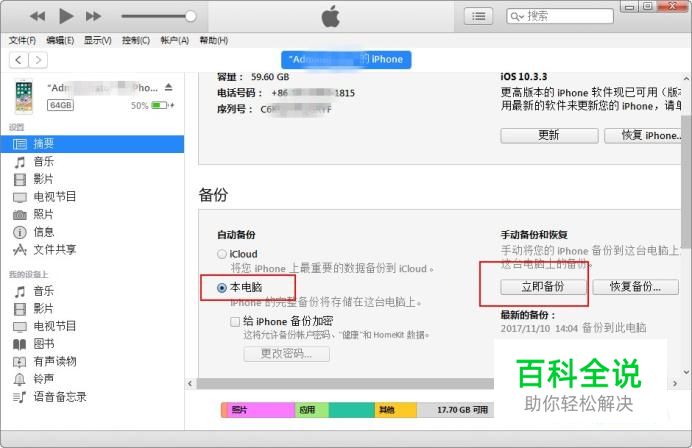The height and width of the screenshot is (448, 692).
Task: Click the 其他 storage bar segment
Action: pos(396,410)
